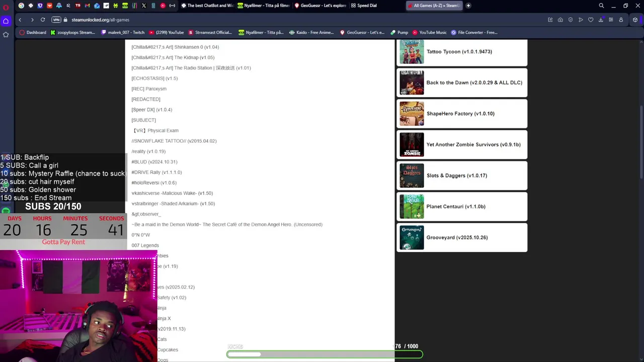Open [Speer DX] (v1.0.4) link
Screen dimensions: 644x362
click(152, 110)
